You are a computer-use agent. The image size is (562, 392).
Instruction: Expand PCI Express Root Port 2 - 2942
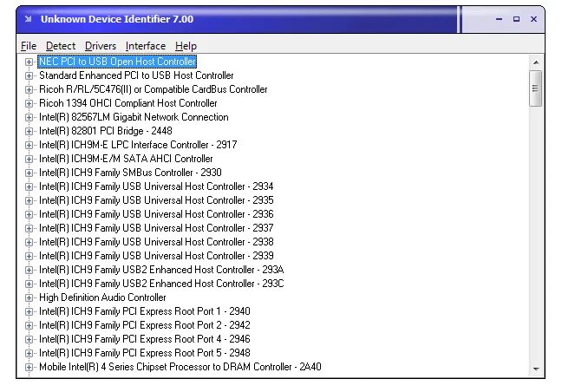point(29,326)
